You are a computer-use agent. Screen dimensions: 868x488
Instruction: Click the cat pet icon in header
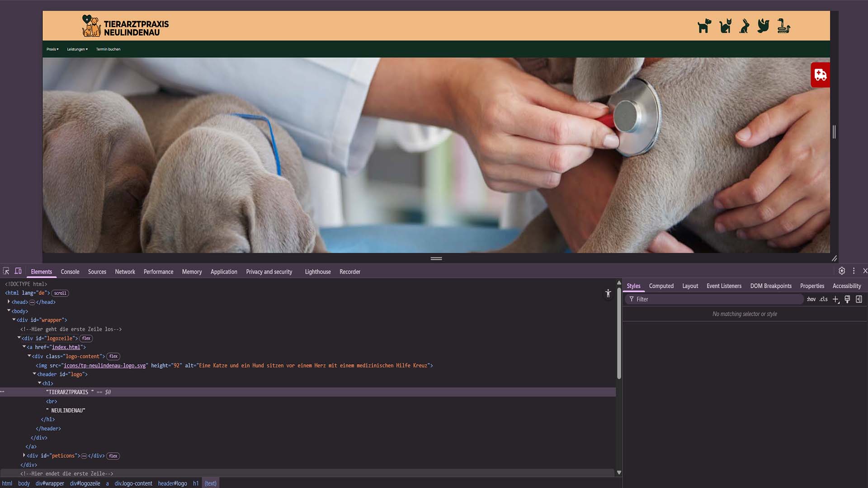coord(726,26)
